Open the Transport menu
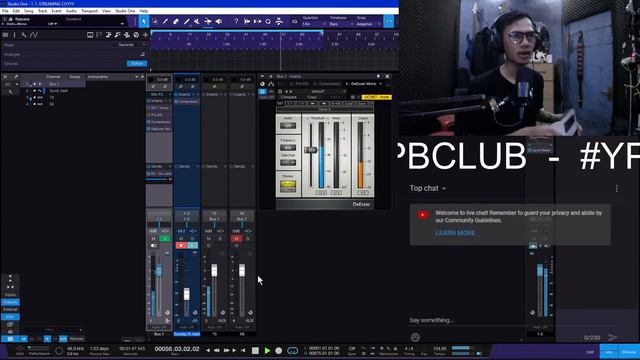 tap(89, 11)
